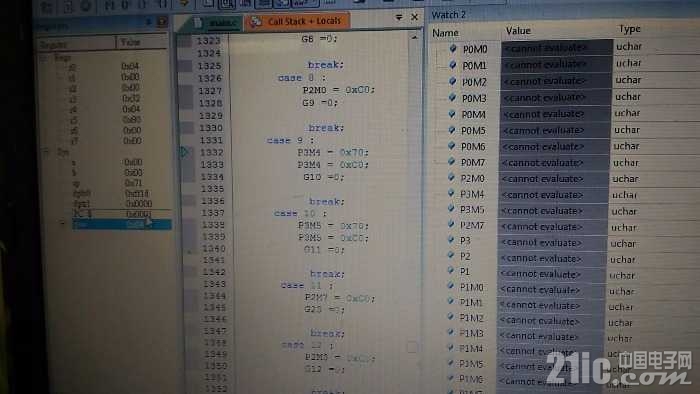Click the watch icon beside P3 entry
This screenshot has height=394, width=700.
click(451, 239)
